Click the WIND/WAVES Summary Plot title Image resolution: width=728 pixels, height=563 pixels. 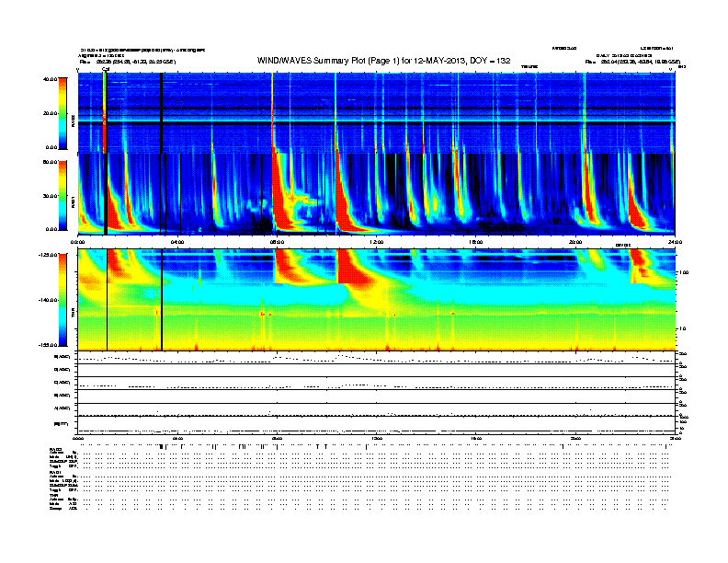(x=383, y=61)
